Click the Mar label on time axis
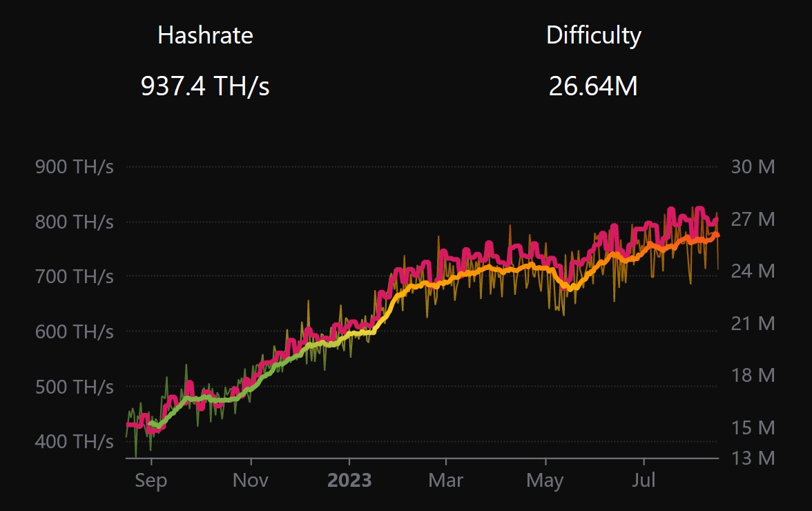Image resolution: width=812 pixels, height=511 pixels. point(446,480)
